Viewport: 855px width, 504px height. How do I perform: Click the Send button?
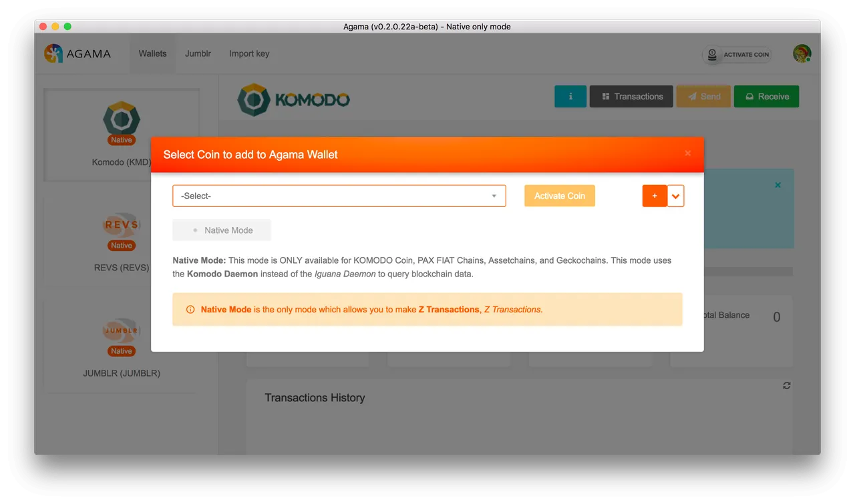[x=703, y=96]
